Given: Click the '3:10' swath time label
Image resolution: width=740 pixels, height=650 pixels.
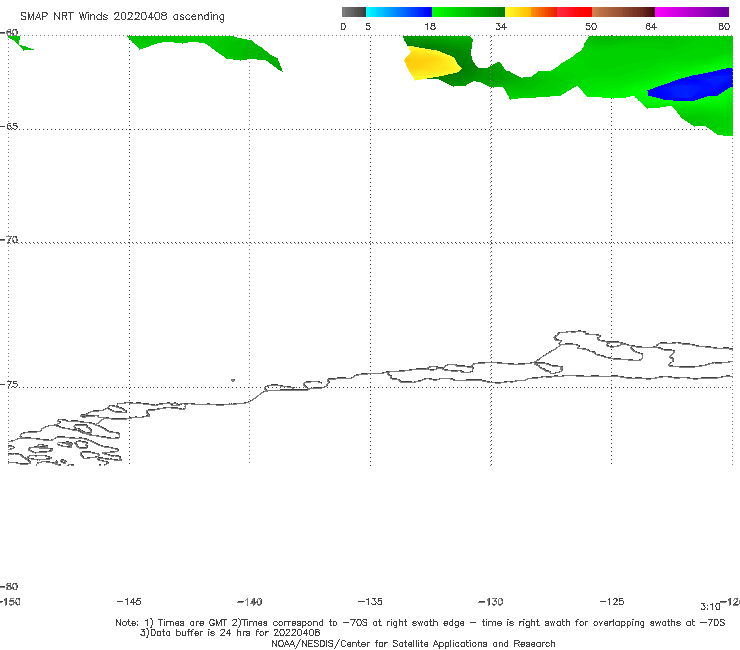Looking at the screenshot, I should point(710,607).
